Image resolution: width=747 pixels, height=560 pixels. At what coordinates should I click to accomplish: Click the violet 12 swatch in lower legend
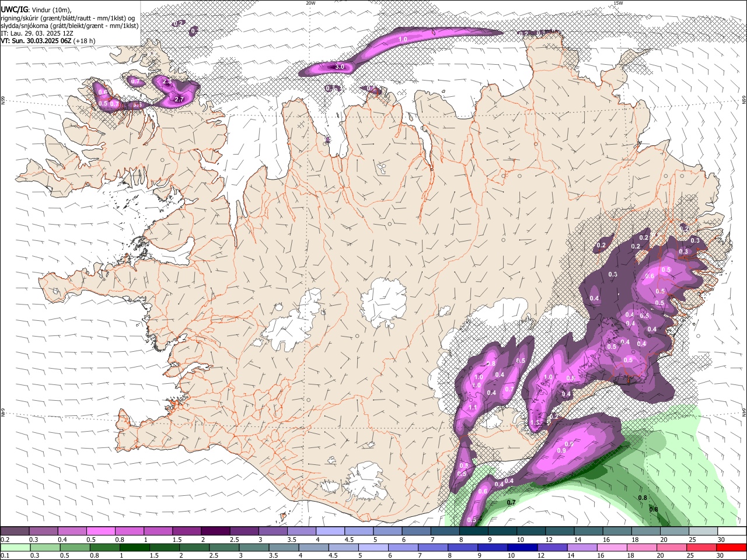[x=551, y=548]
